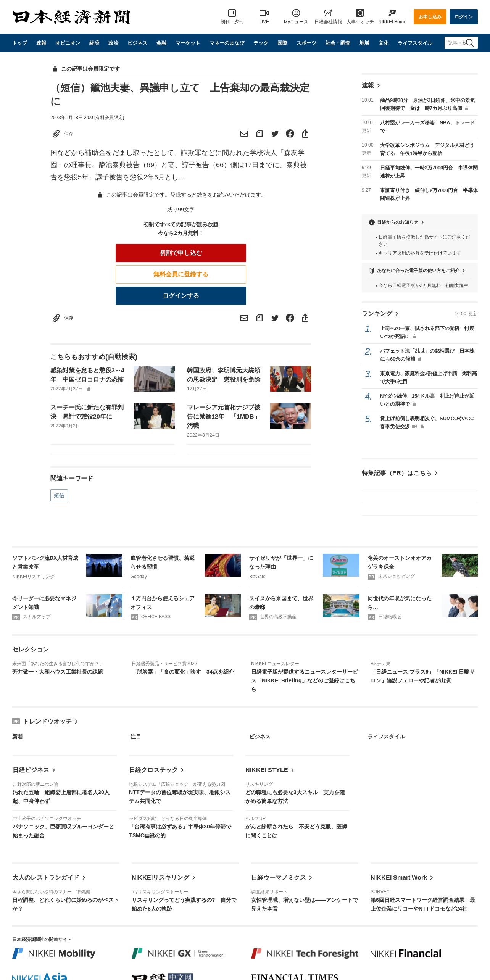Click the ログインする blue button

tap(181, 296)
